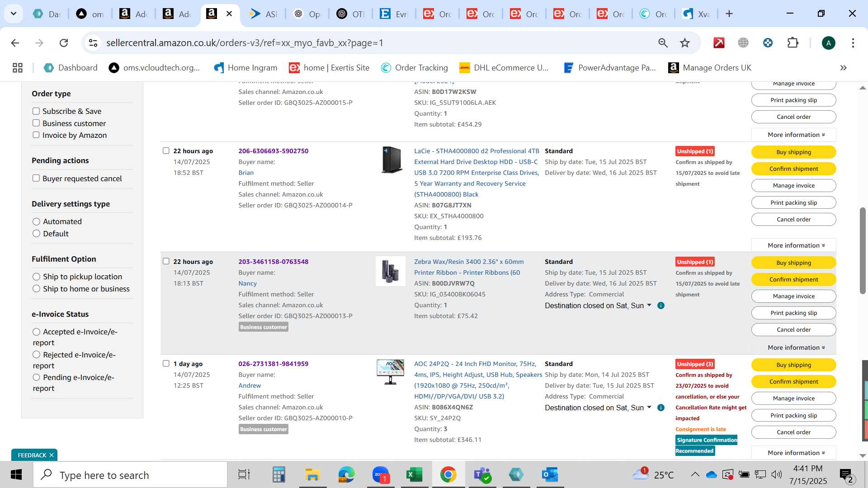Tick the Buyer requested cancel checkbox

(x=36, y=178)
